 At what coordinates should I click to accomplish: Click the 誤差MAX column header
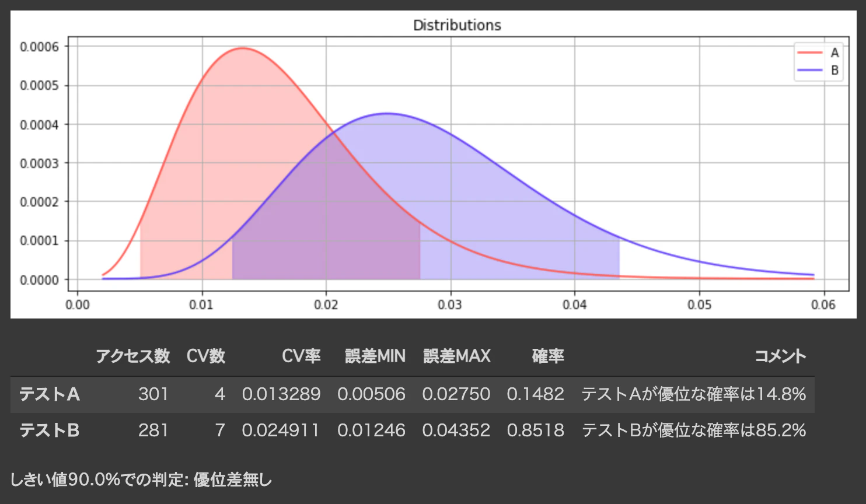tap(457, 356)
